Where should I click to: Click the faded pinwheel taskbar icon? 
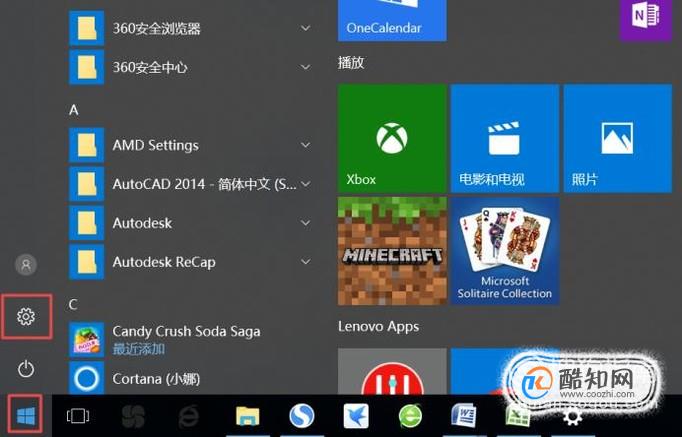coord(134,417)
